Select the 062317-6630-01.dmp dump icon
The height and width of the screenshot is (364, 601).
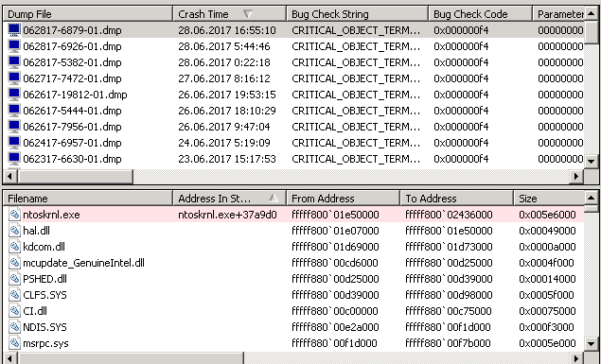[x=14, y=159]
